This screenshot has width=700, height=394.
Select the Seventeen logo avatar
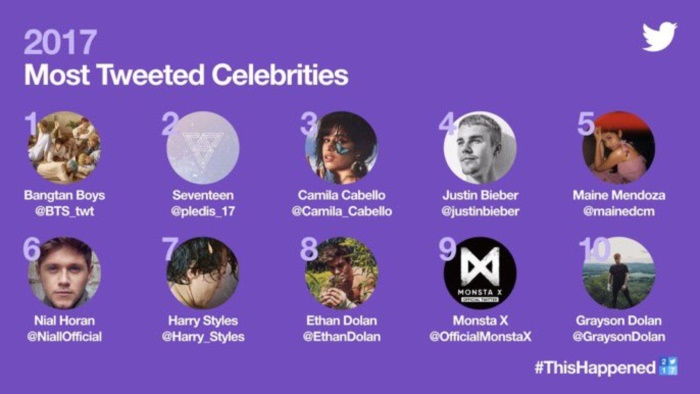203,148
